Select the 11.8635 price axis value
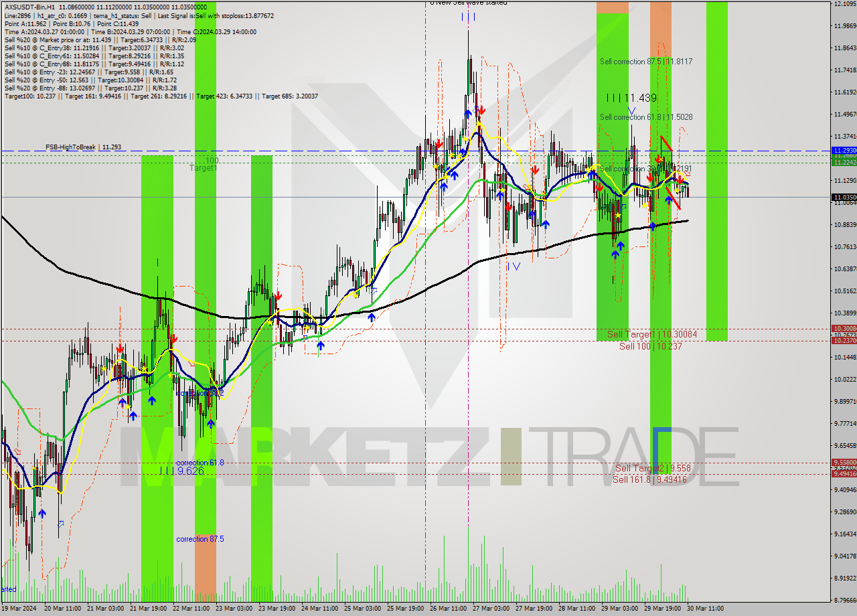 pyautogui.click(x=846, y=48)
